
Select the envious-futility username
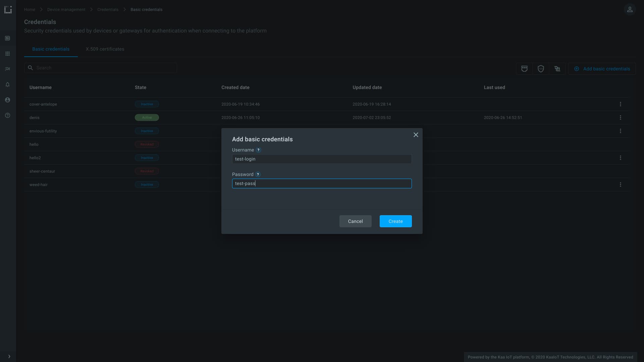point(43,131)
